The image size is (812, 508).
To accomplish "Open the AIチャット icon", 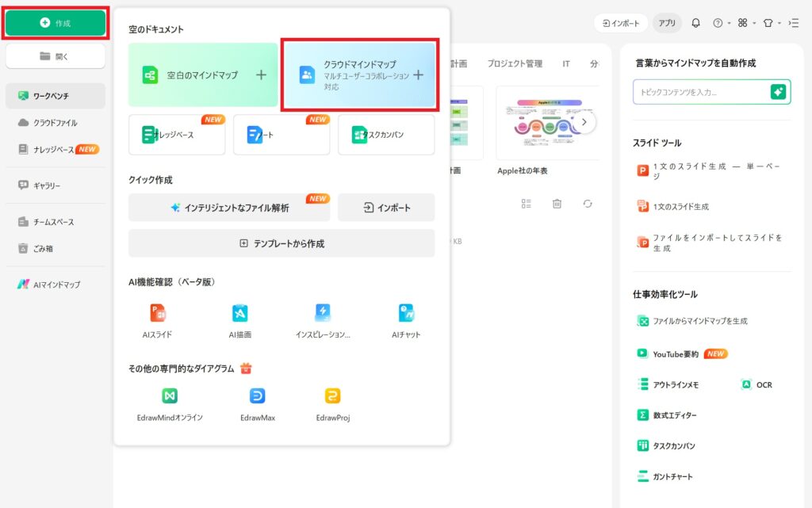I will [x=406, y=313].
